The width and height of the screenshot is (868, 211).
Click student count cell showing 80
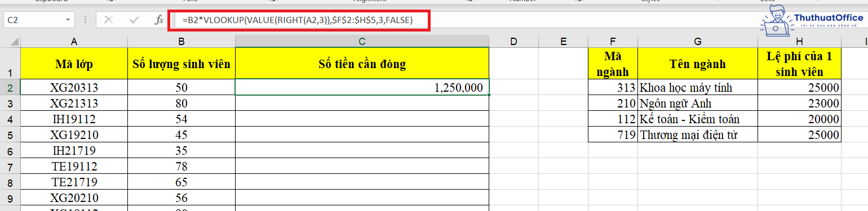(181, 103)
